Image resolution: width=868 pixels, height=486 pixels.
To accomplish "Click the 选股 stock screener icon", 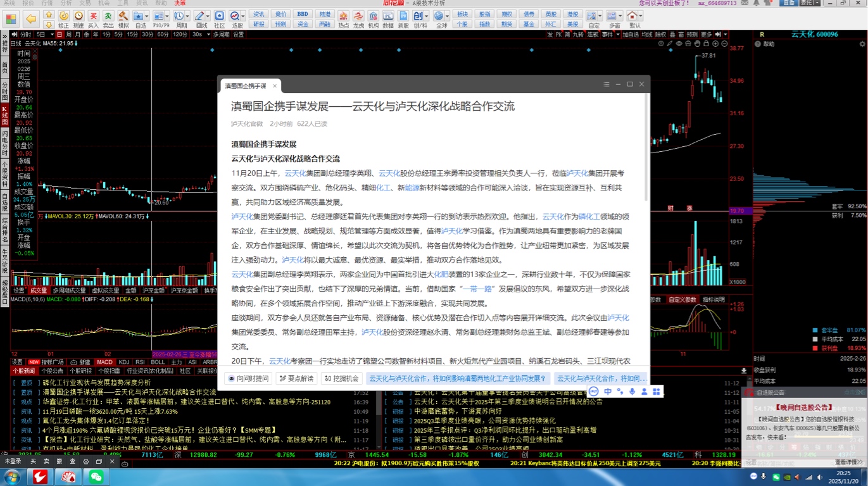I will click(234, 15).
